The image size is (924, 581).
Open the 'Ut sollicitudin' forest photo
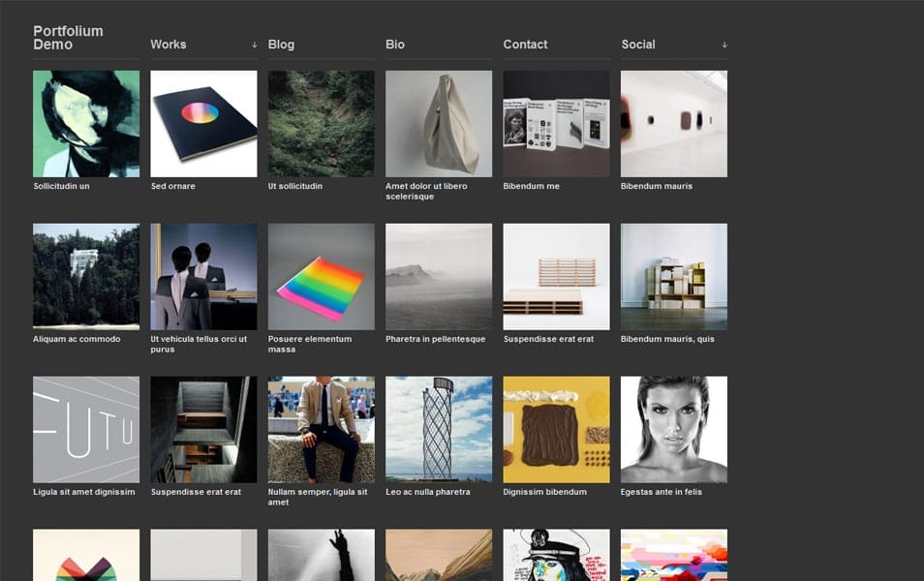pyautogui.click(x=321, y=123)
